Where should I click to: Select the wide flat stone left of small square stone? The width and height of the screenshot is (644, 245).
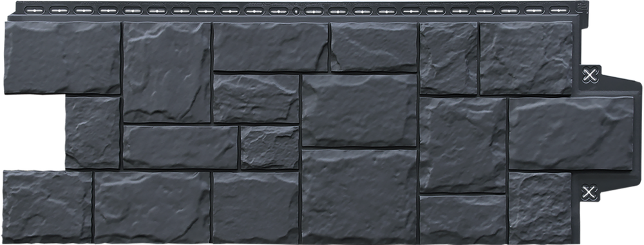tap(180, 147)
